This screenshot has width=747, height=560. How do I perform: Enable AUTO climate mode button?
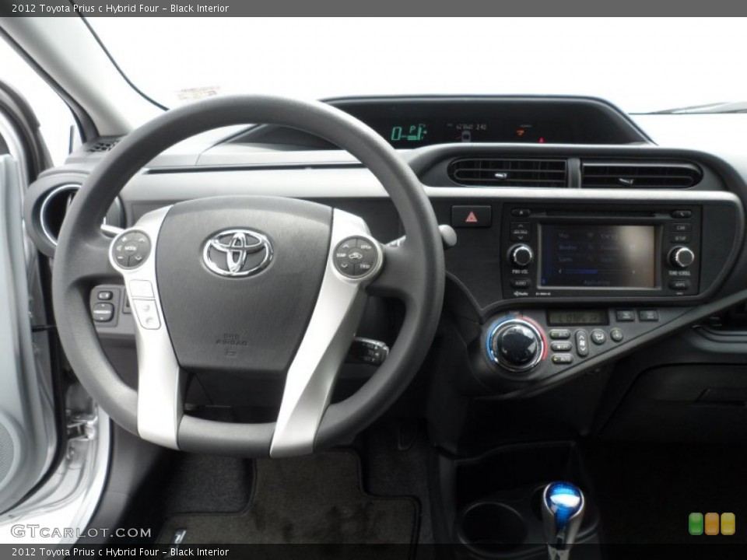(x=563, y=359)
